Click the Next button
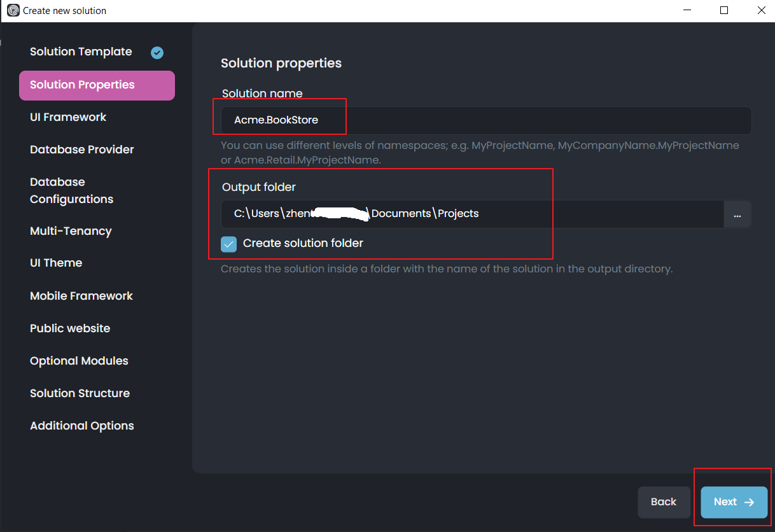775x532 pixels. click(x=734, y=502)
